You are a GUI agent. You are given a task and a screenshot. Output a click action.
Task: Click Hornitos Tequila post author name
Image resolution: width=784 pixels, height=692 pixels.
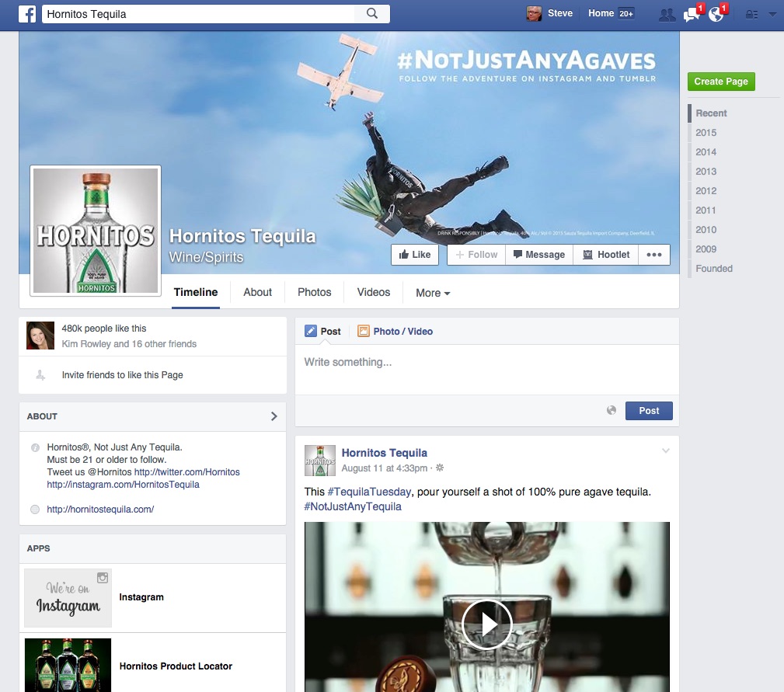(384, 453)
